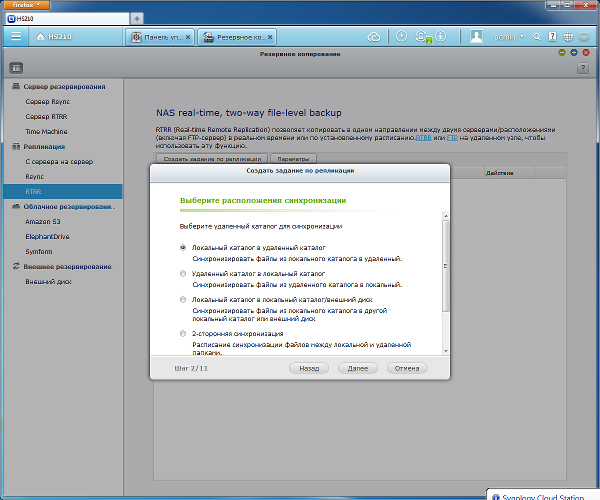Click the Далее button
This screenshot has width=600, height=500.
[x=358, y=368]
